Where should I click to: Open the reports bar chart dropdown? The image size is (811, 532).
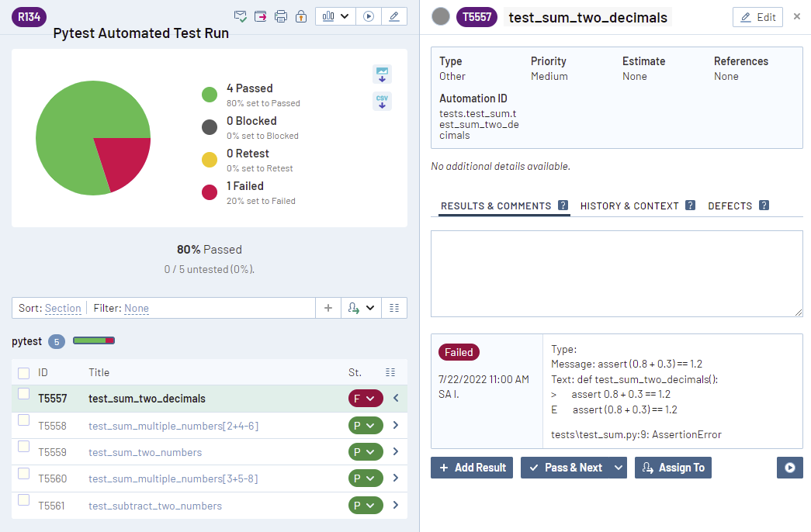335,16
